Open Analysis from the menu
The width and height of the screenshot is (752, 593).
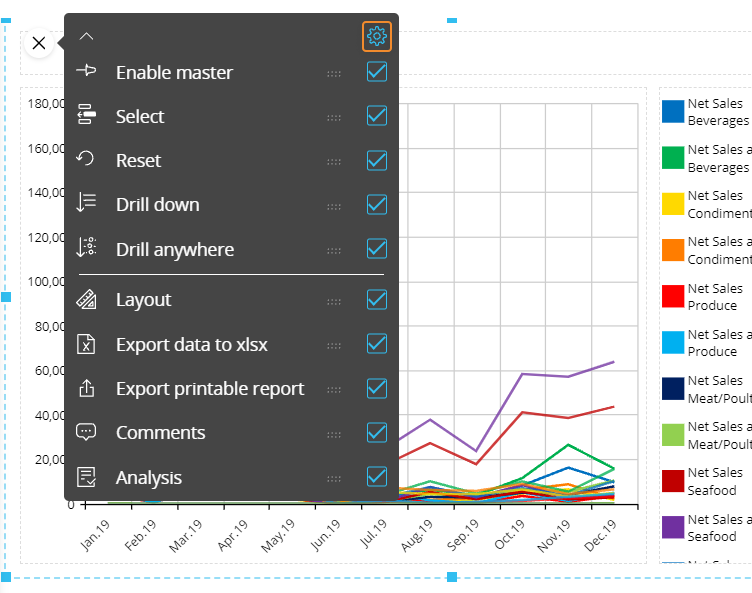[x=149, y=478]
